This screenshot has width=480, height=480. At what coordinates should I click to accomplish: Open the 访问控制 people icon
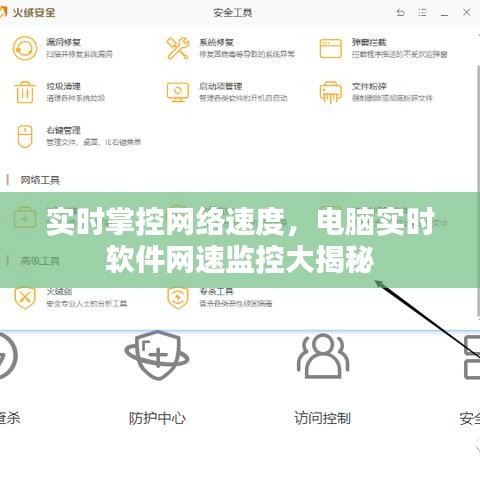323,356
